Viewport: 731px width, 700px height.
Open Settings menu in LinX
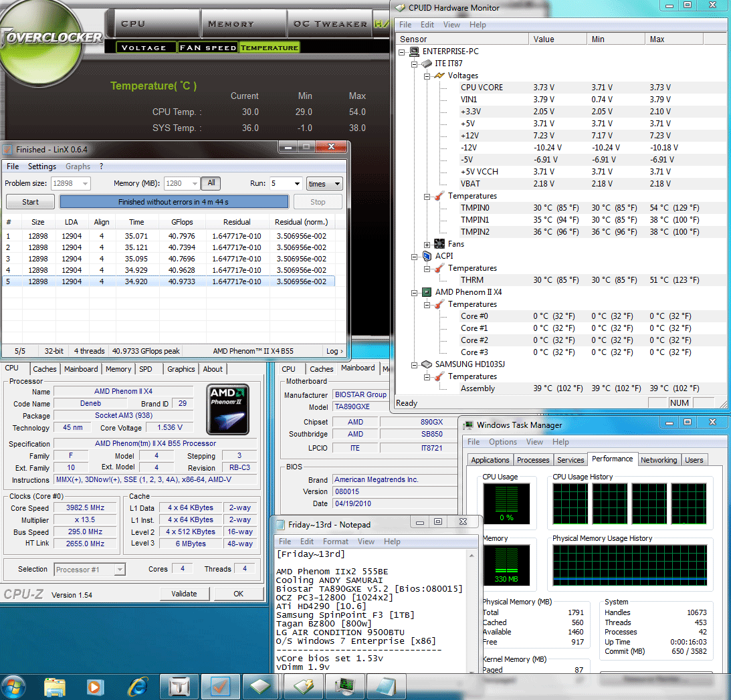pos(42,166)
